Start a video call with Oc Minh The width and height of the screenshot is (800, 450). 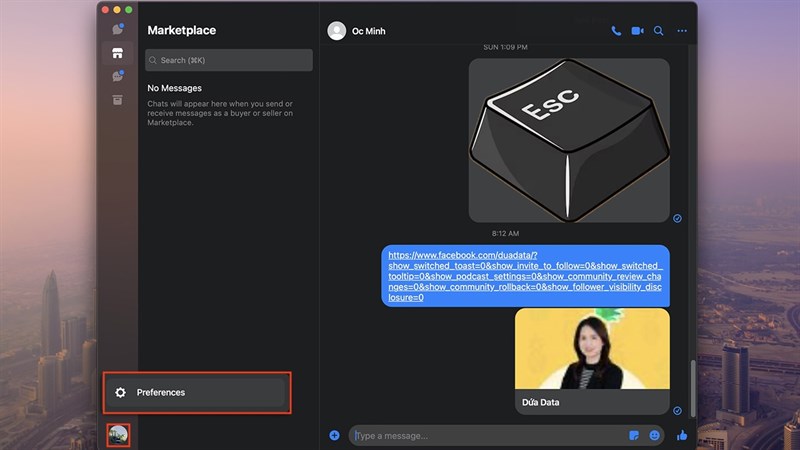coord(637,31)
